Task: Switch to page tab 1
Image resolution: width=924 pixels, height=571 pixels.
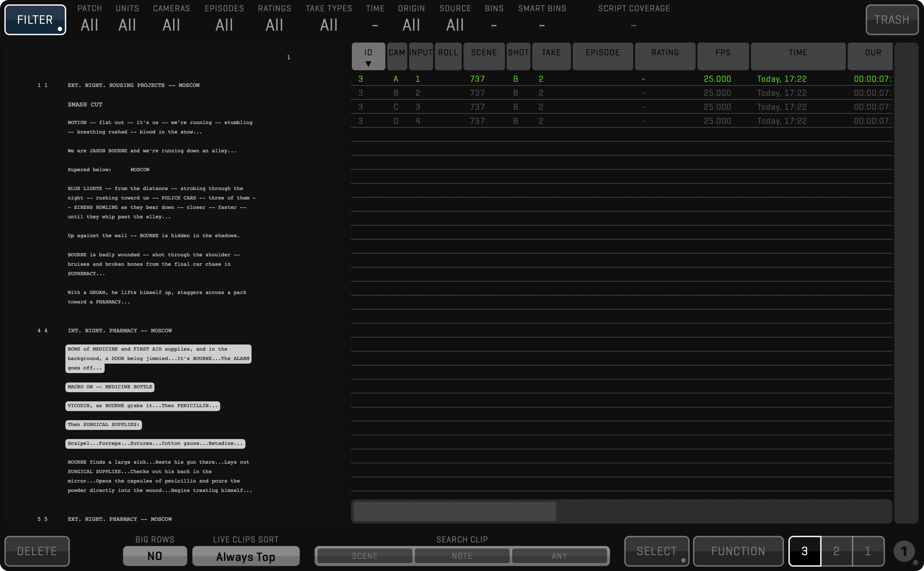Action: coord(868,551)
